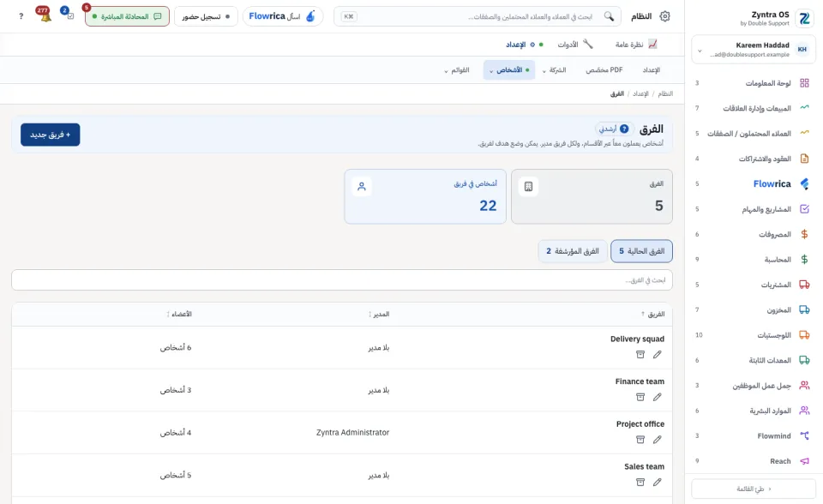Select the top-level الإعداد tab with gear
The width and height of the screenshot is (823, 504).
tap(525, 45)
